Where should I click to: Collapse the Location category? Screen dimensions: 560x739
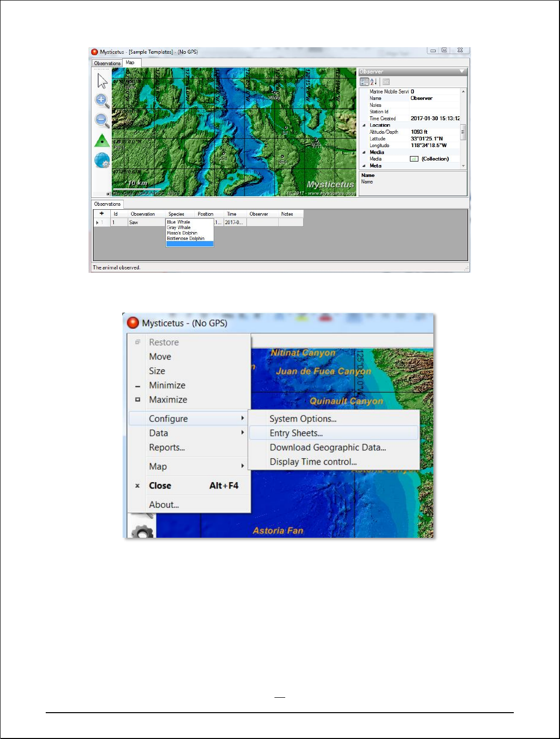click(364, 125)
